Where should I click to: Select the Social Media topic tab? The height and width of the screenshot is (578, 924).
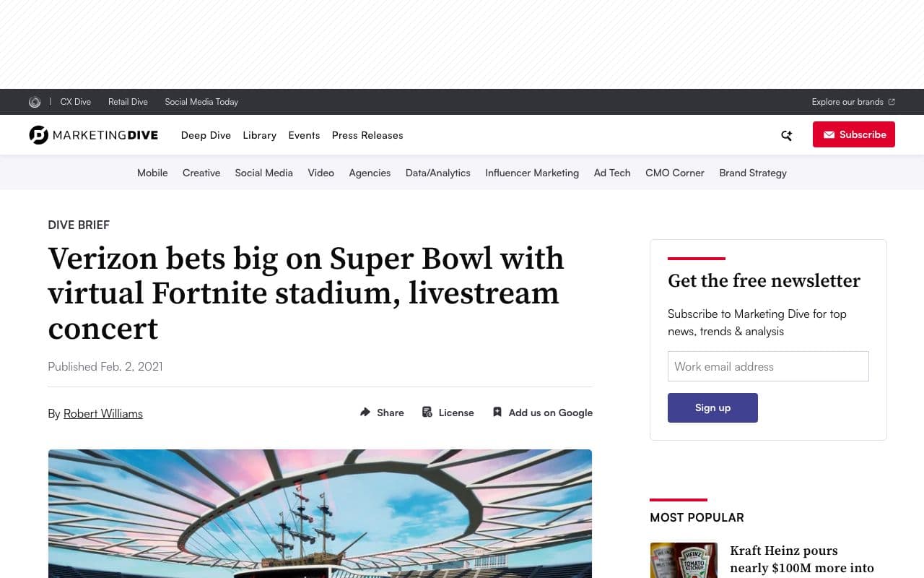pyautogui.click(x=263, y=173)
